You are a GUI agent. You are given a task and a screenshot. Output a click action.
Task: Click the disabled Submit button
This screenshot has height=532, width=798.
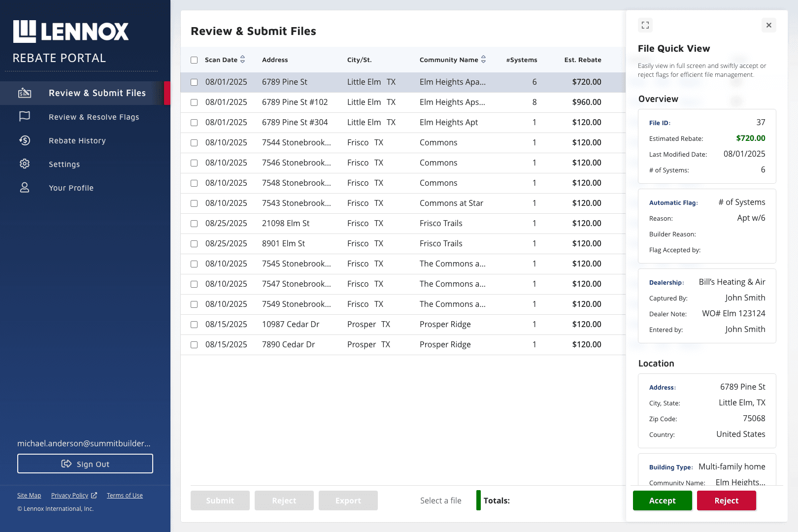[220, 500]
